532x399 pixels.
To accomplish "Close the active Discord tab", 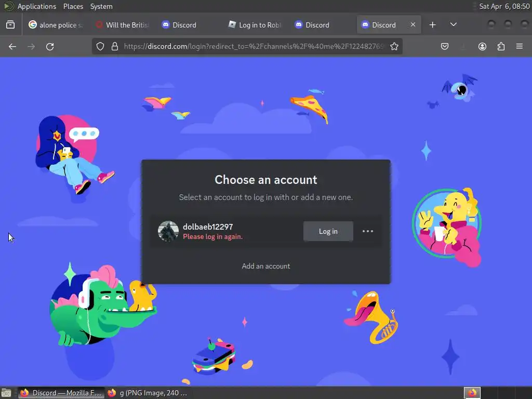I will coord(413,25).
